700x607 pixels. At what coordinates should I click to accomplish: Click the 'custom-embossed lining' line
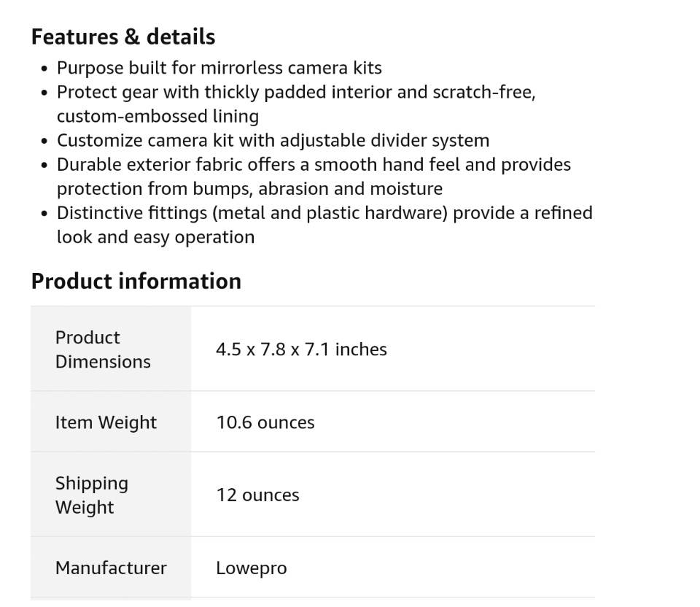[157, 116]
